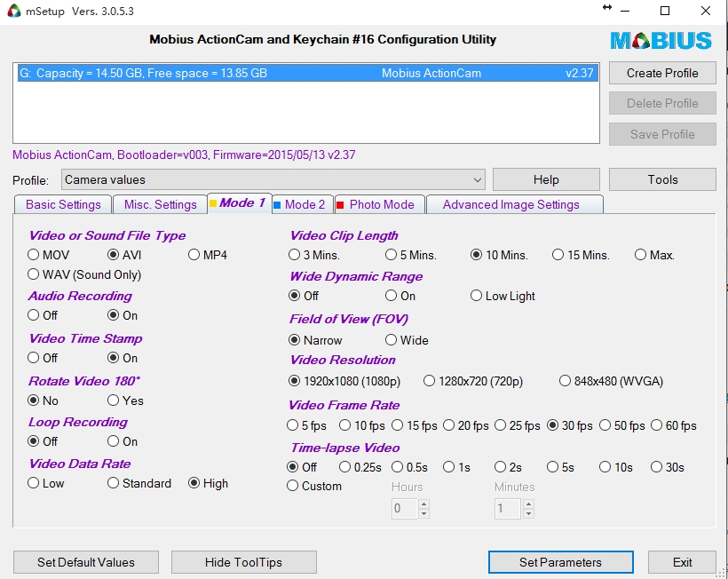The image size is (728, 579).
Task: Set time-lapse to 0.25s
Action: coord(360,467)
